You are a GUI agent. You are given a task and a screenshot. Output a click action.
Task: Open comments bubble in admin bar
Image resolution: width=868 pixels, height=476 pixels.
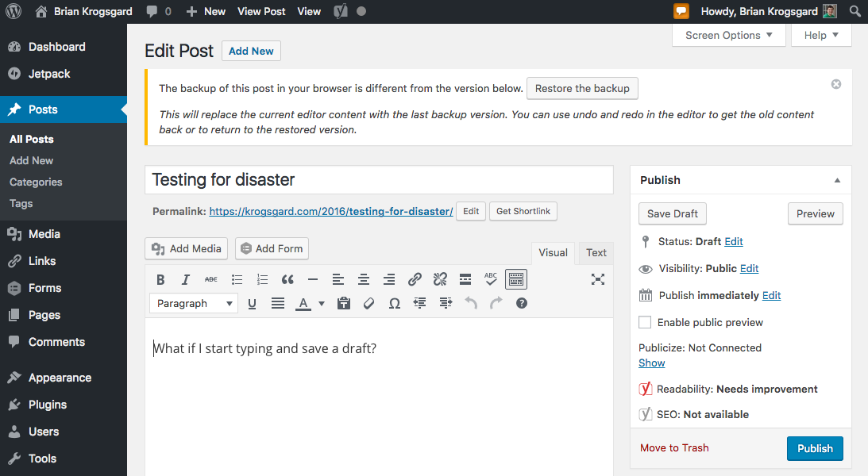pos(158,11)
